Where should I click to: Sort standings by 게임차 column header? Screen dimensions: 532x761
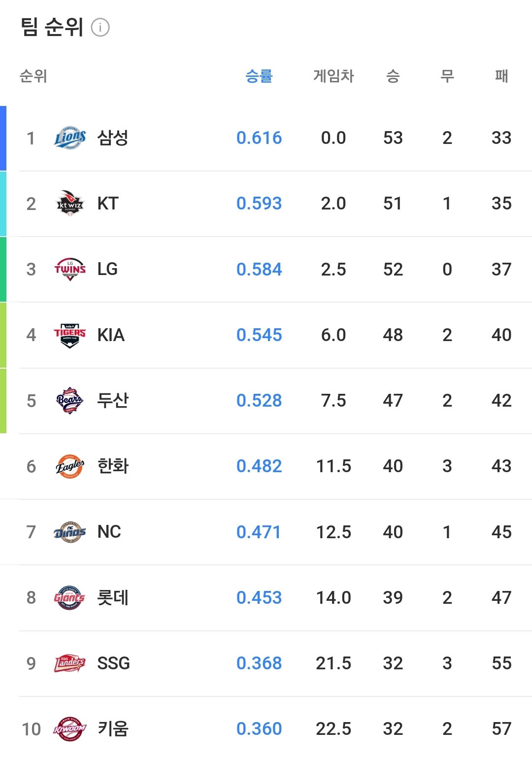[x=333, y=76]
